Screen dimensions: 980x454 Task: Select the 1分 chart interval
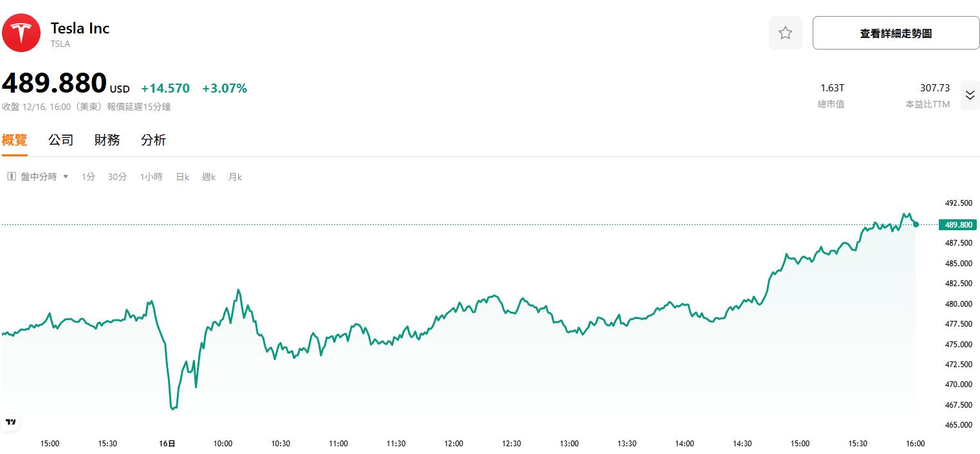coord(88,176)
